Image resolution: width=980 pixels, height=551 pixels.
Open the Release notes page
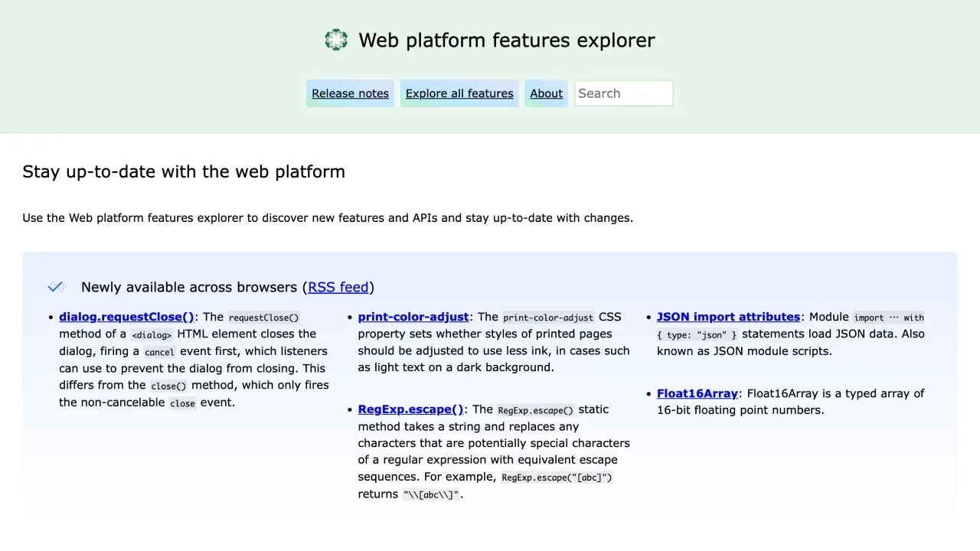pyautogui.click(x=350, y=93)
